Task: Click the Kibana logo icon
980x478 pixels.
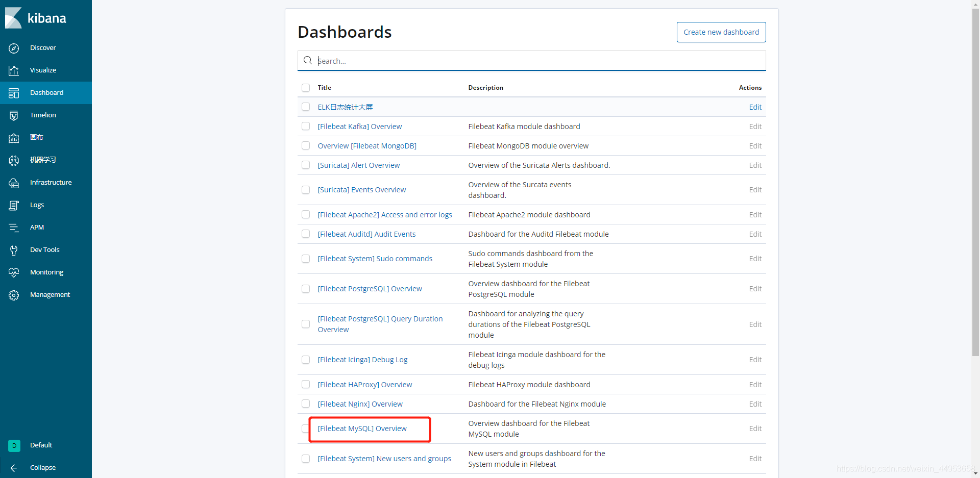Action: (x=13, y=18)
